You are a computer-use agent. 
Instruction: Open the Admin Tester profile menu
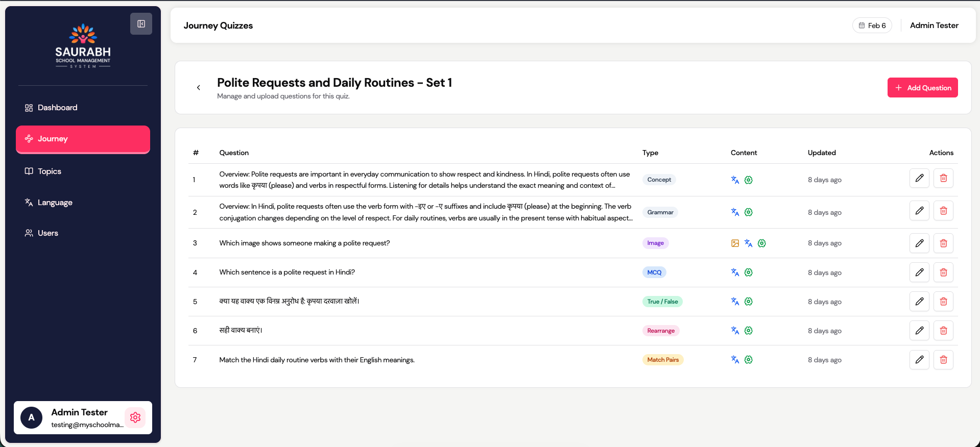click(934, 26)
